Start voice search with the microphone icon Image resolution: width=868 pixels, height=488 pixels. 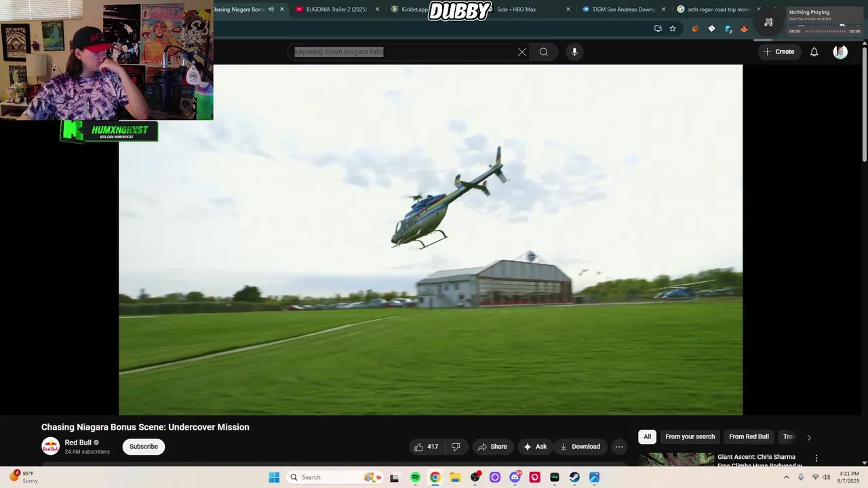point(574,52)
